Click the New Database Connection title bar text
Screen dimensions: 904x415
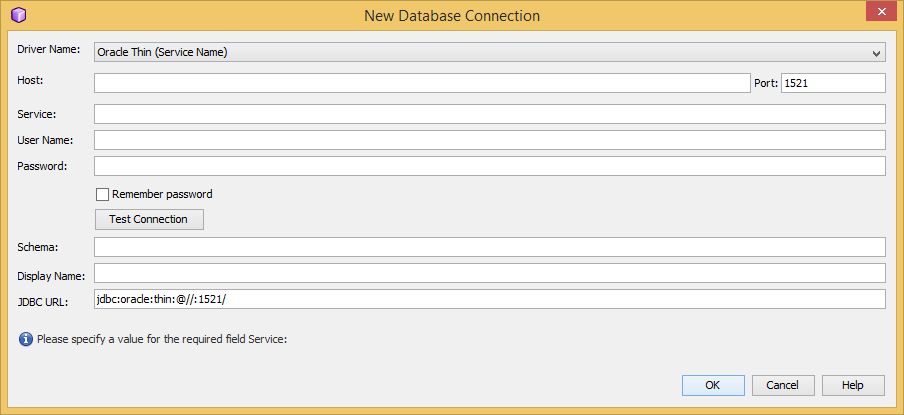[452, 16]
